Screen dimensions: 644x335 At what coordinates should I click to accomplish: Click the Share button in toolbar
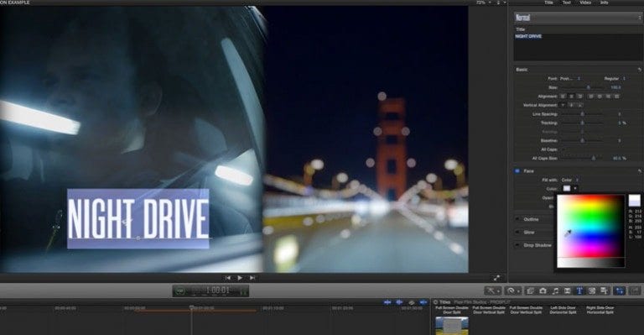pos(635,291)
